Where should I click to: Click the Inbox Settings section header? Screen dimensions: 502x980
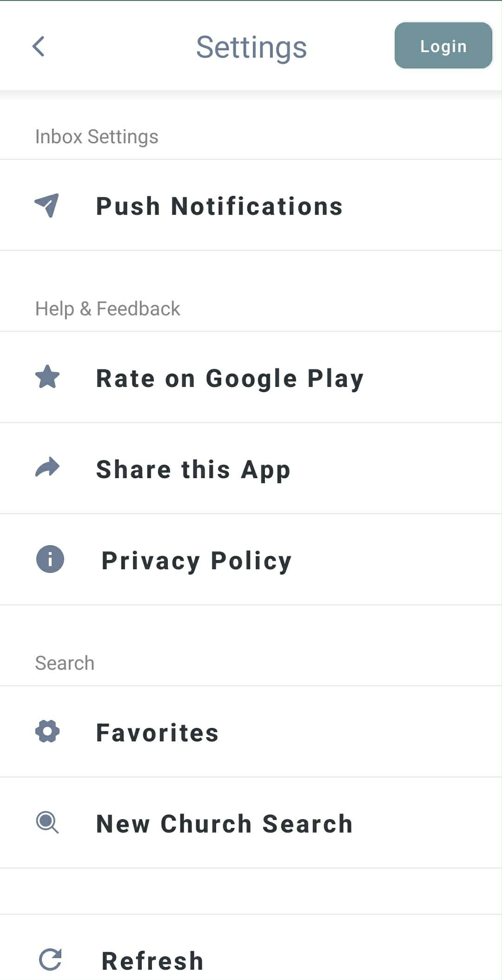tap(97, 137)
